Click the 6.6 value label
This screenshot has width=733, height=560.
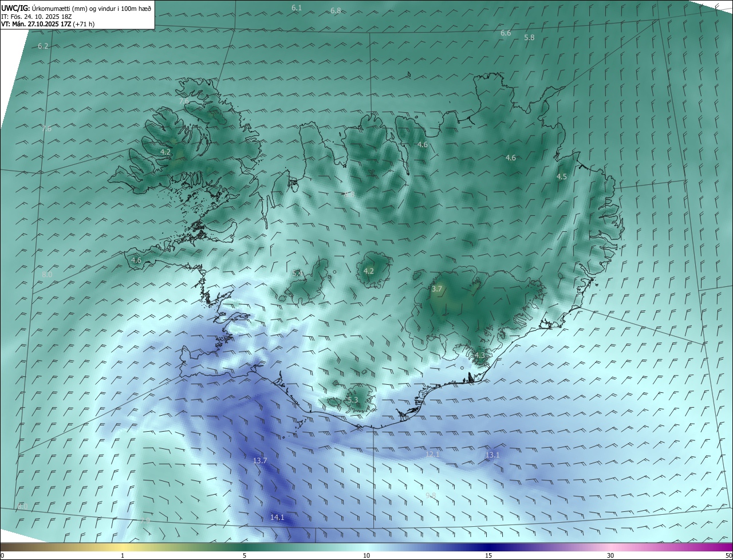click(506, 33)
